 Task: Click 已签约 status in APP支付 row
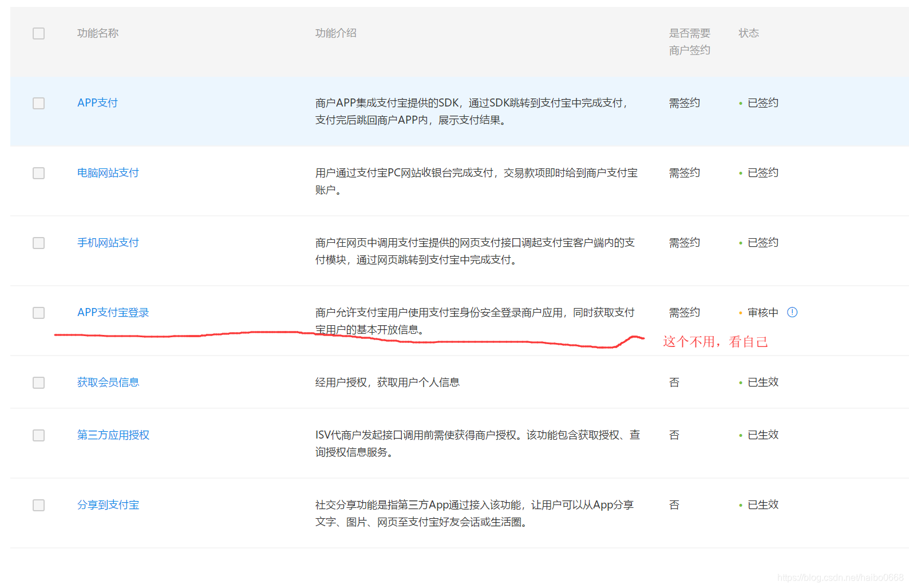[x=763, y=102]
